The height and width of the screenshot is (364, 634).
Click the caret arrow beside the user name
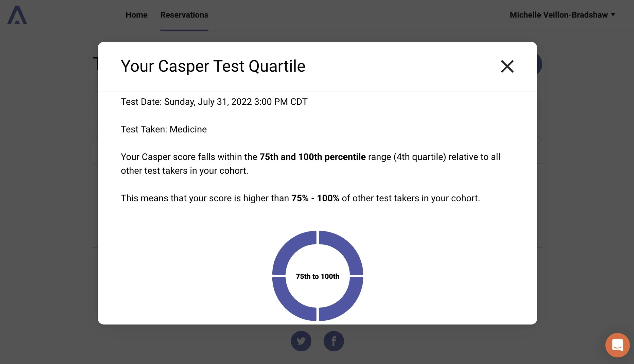click(613, 15)
